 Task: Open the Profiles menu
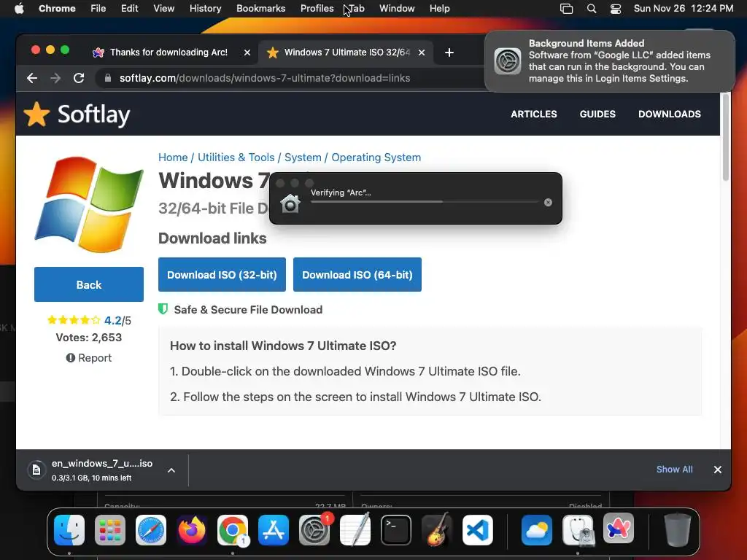pos(317,8)
